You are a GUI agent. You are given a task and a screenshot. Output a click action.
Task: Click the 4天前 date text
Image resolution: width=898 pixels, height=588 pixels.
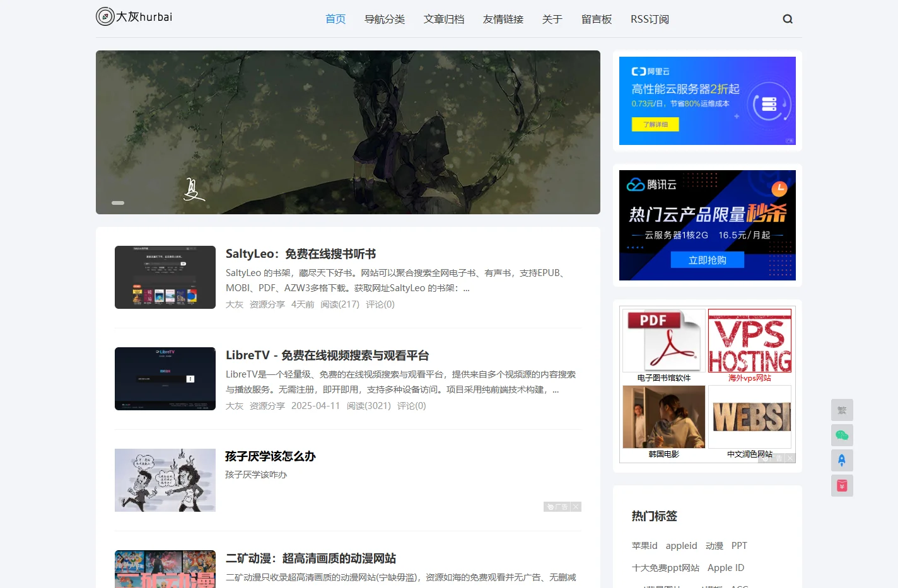303,304
